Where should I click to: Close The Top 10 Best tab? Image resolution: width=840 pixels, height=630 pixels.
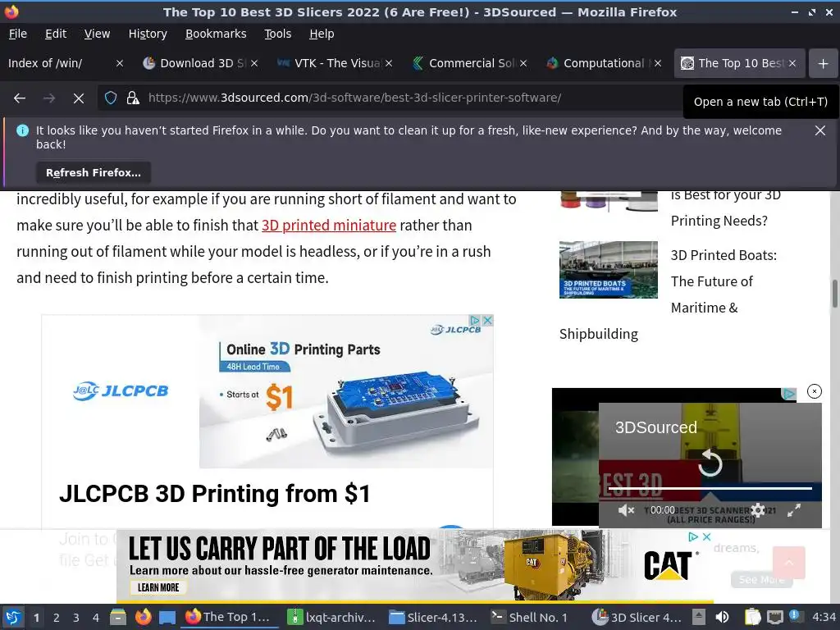click(x=792, y=63)
